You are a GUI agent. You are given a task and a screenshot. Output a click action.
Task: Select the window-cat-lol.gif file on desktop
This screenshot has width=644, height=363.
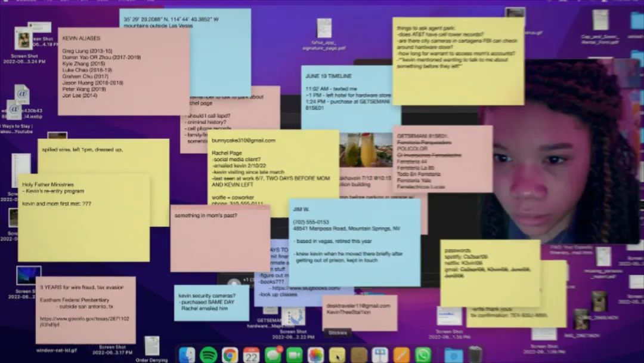click(x=57, y=350)
